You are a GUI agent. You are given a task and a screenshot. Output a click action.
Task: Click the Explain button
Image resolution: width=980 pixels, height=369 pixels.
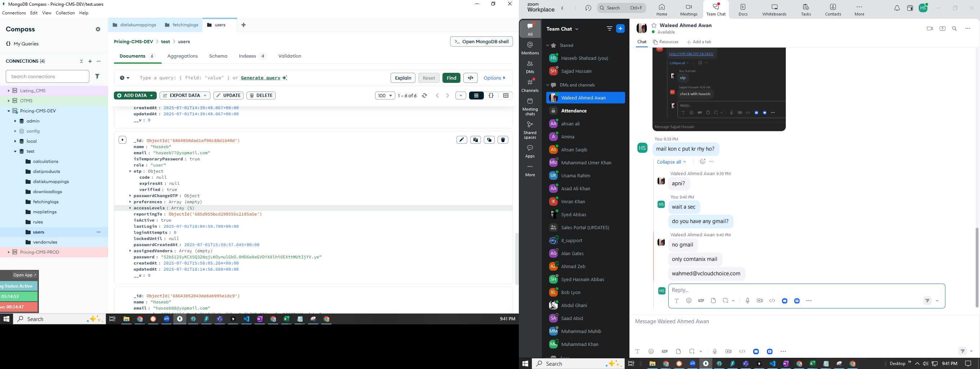403,78
